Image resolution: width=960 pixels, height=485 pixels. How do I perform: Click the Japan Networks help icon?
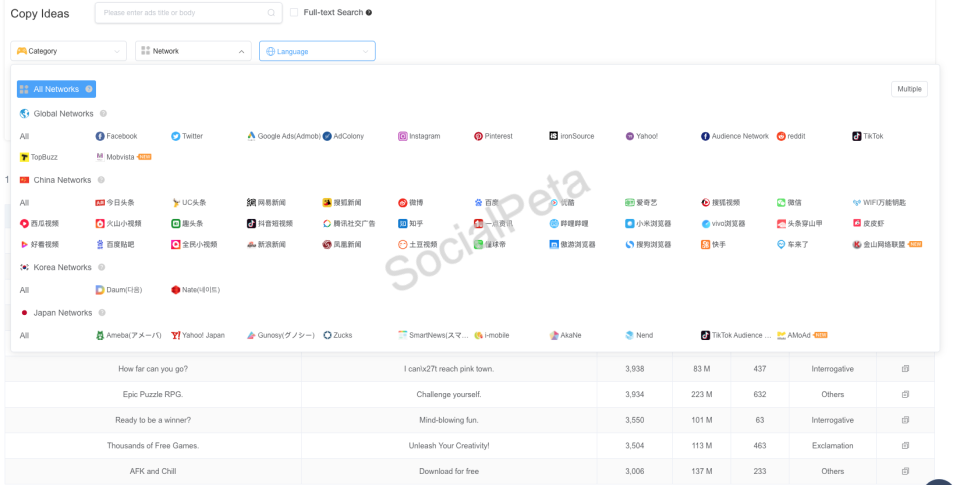coord(102,312)
